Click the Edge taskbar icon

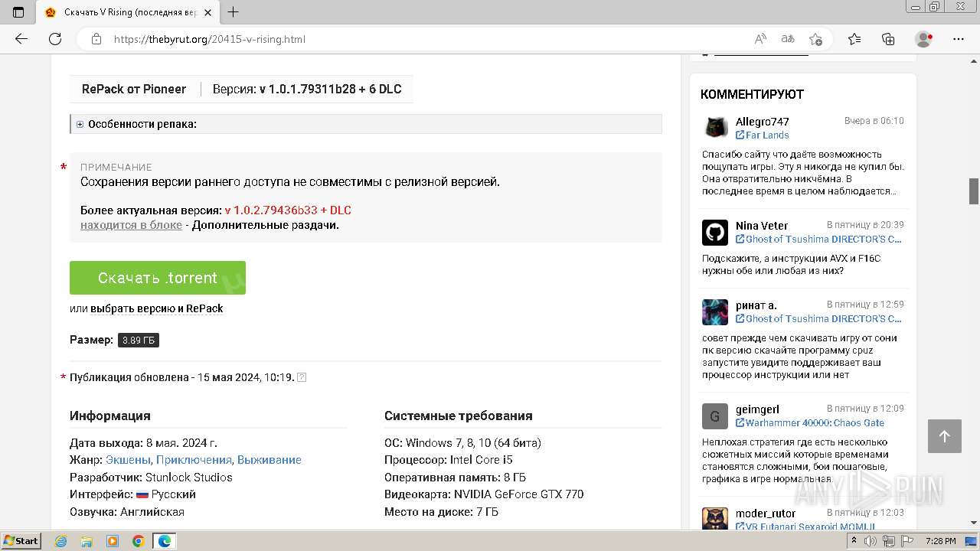[165, 541]
